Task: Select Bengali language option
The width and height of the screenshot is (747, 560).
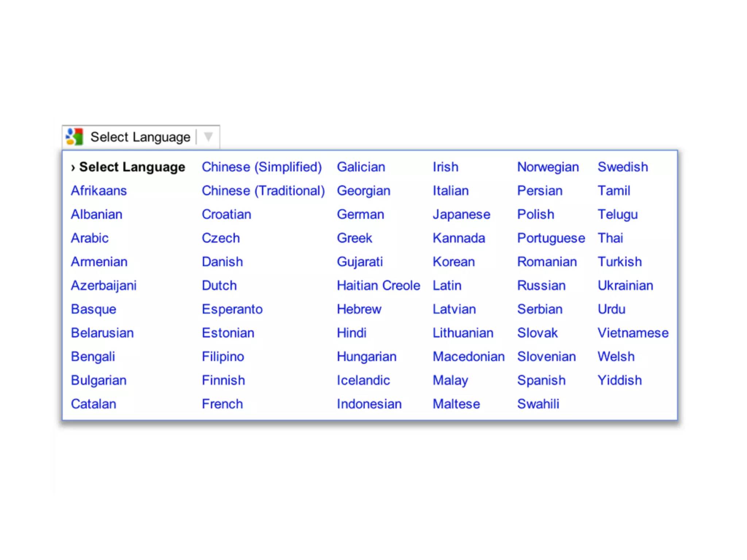Action: click(x=93, y=357)
